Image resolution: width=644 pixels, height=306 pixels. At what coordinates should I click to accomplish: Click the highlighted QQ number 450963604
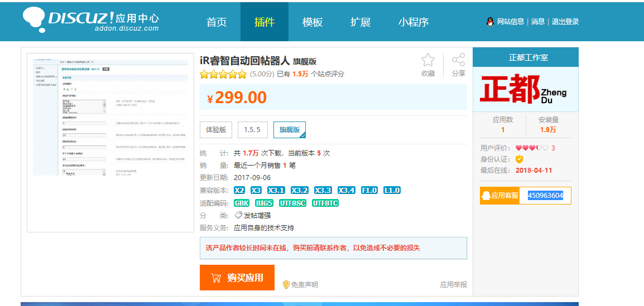point(545,196)
